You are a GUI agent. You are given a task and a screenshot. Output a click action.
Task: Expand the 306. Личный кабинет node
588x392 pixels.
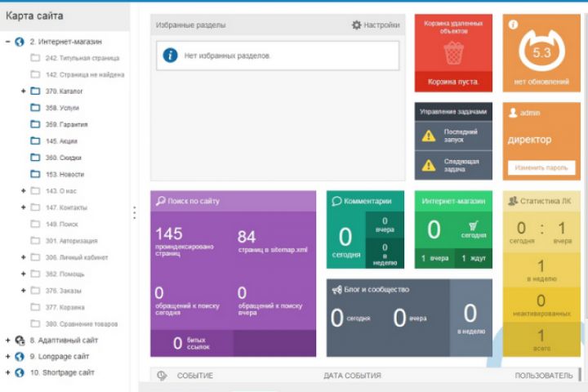coord(23,257)
